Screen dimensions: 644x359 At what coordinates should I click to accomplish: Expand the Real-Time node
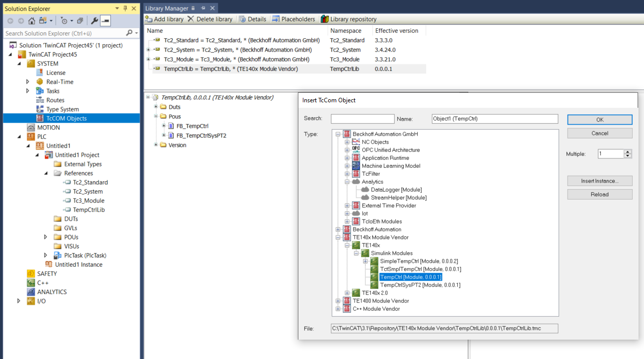click(x=28, y=82)
